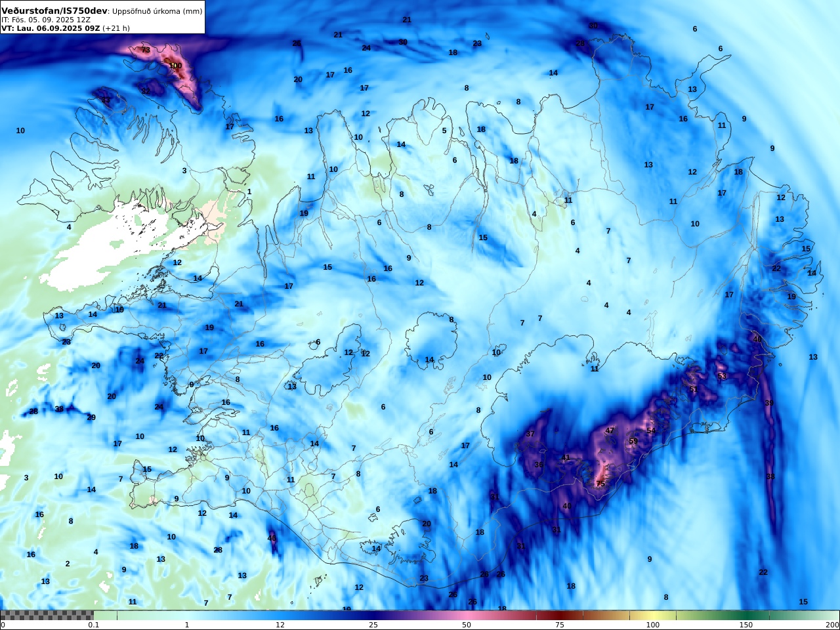Click the precipitation value 73 on the map
Screen dimensions: 840x630
point(146,50)
